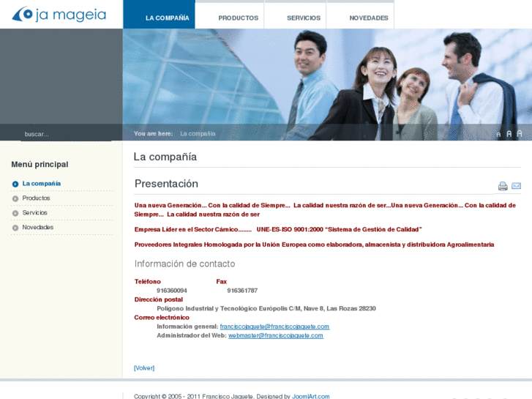Open the LA COMPAÑÍA top tab

tap(159, 14)
